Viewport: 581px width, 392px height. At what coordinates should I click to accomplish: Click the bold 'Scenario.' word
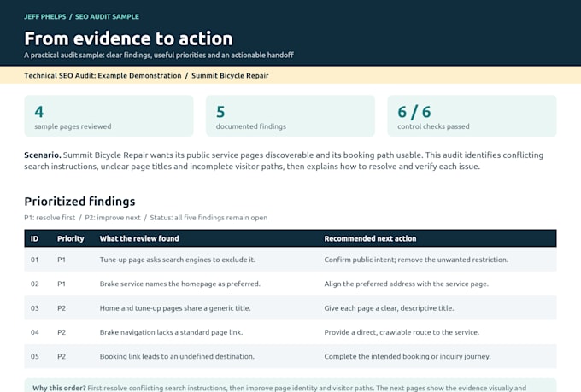click(x=43, y=155)
